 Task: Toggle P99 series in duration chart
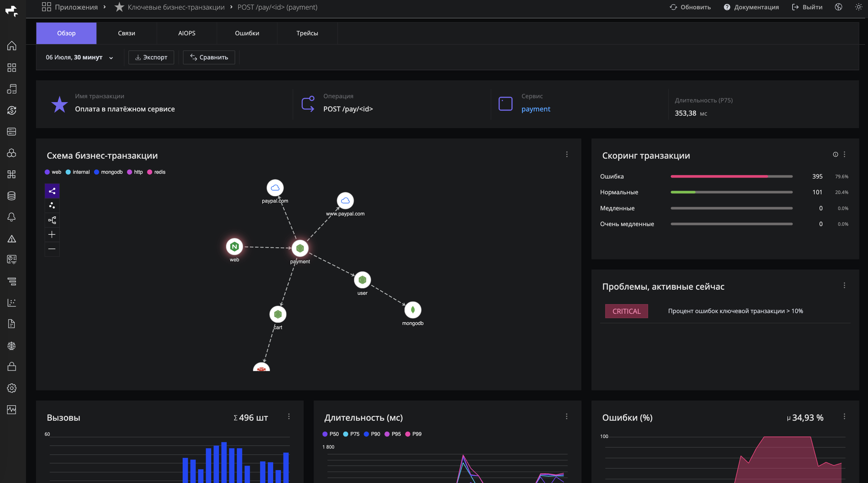(x=413, y=434)
